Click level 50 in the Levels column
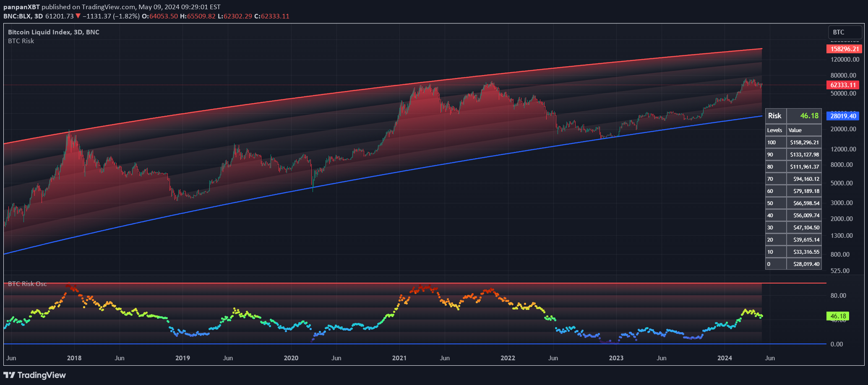 coord(776,203)
